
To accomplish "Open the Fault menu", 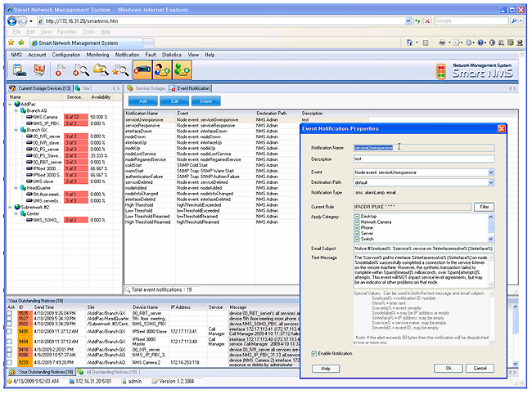I will pyautogui.click(x=151, y=55).
